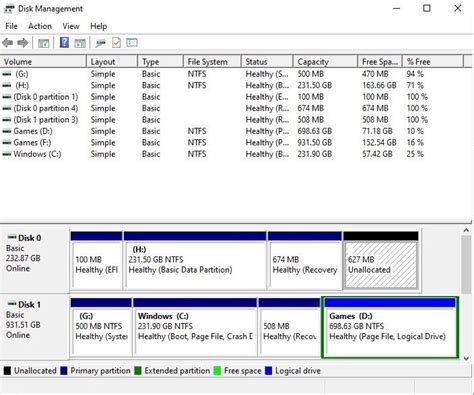Viewport: 474px width, 395px height.
Task: Click the blue Logical drive legend swatch
Action: pos(269,371)
